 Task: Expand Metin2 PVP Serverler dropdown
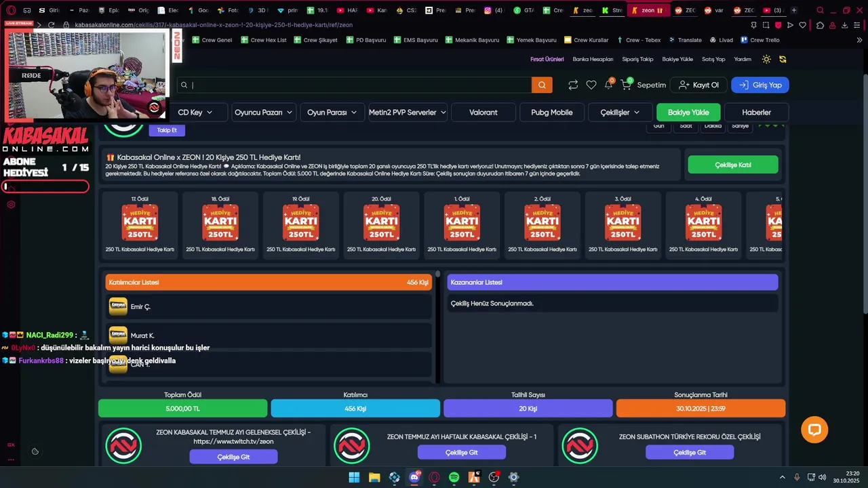(x=408, y=113)
